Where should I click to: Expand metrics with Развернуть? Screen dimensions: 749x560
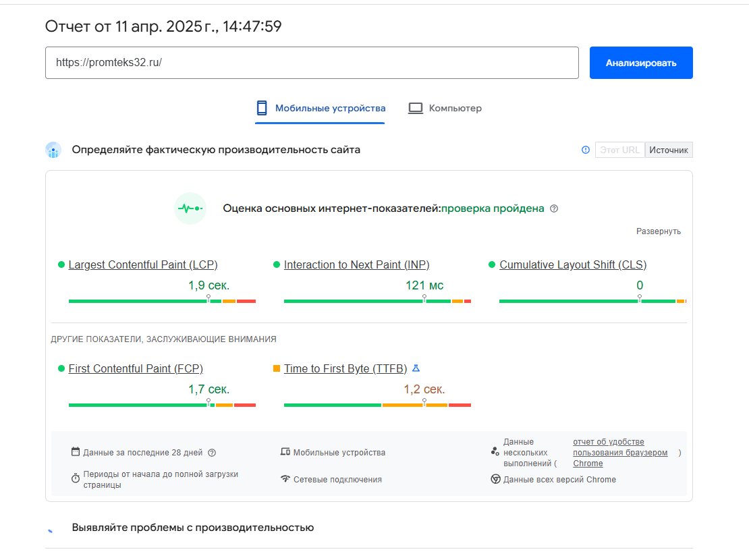pos(658,231)
